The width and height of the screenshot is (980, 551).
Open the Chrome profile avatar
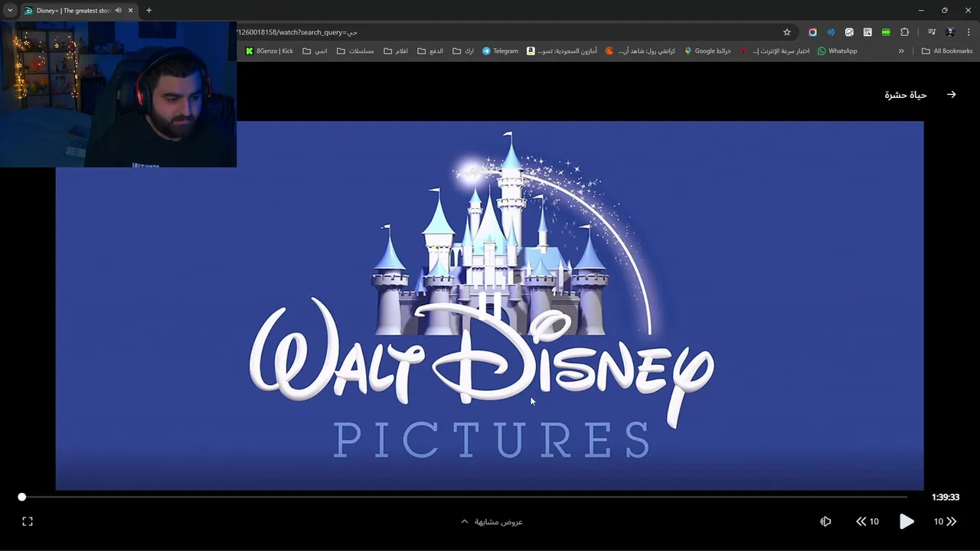[x=950, y=32]
